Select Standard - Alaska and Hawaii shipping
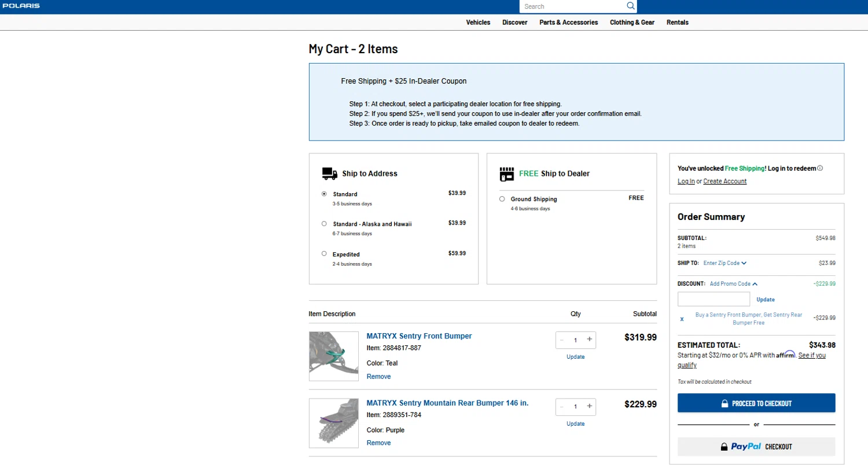Viewport: 868px width, 468px height. point(324,223)
